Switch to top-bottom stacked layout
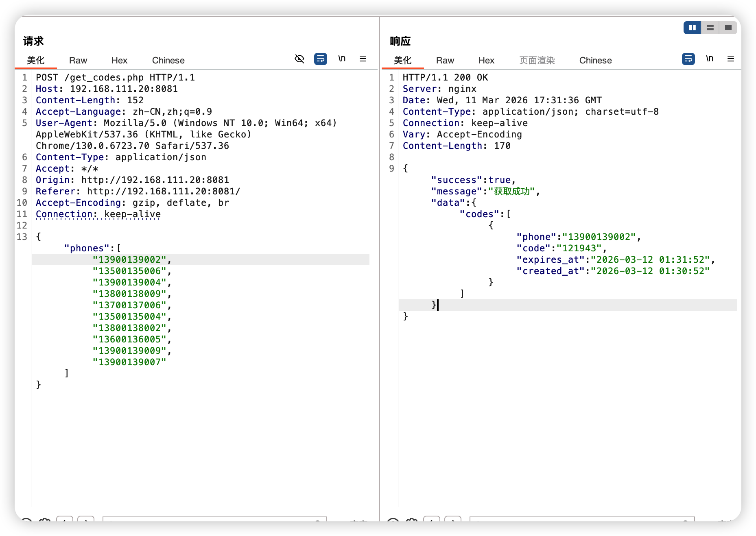This screenshot has width=756, height=536. coord(710,28)
